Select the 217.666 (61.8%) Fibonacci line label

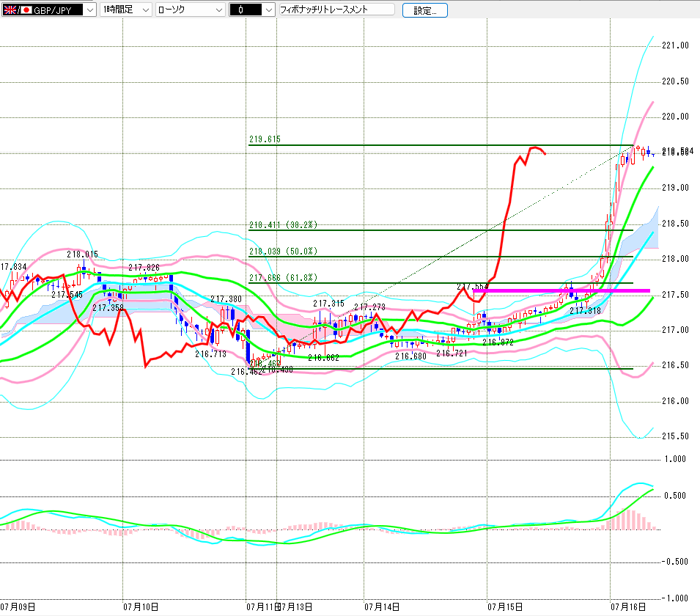(x=283, y=277)
